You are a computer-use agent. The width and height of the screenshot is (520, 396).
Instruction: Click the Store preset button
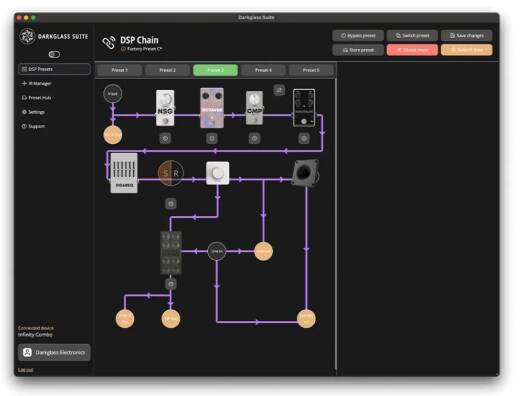click(x=358, y=50)
